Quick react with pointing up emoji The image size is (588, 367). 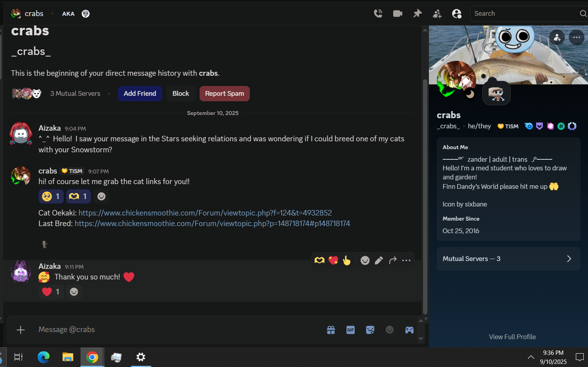(347, 260)
